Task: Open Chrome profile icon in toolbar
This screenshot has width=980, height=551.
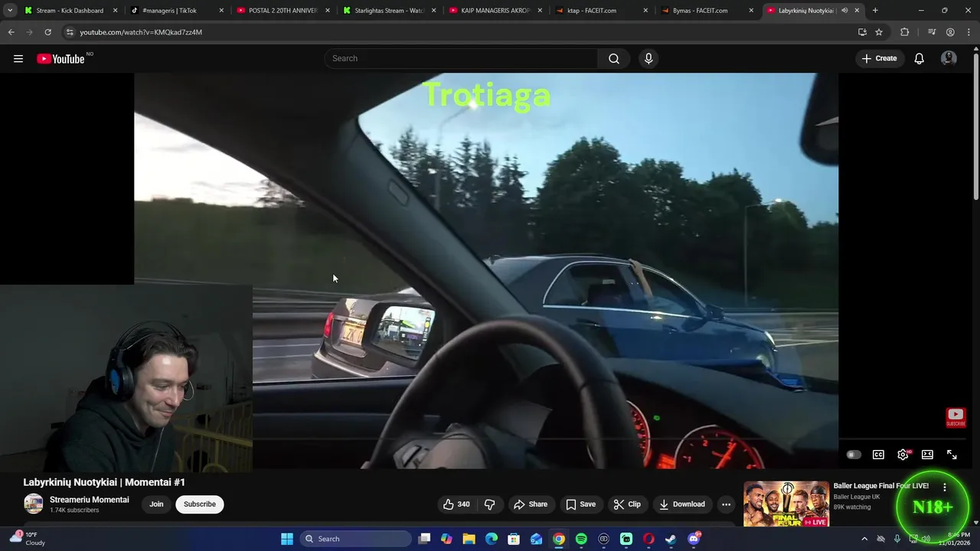Action: coord(950,32)
